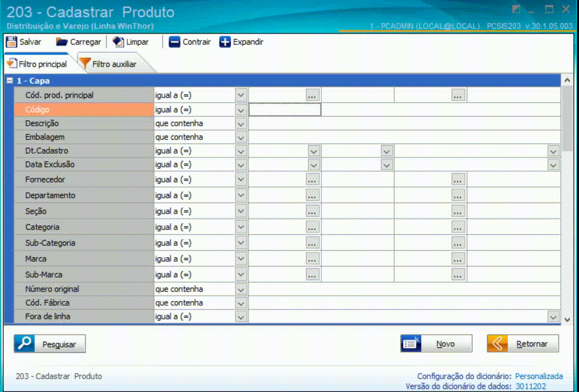Click the Código value input field
The height and width of the screenshot is (392, 579).
click(x=285, y=110)
